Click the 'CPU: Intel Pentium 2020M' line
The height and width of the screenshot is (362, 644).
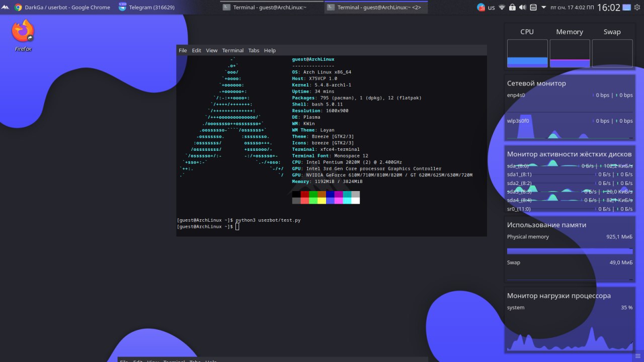pos(347,162)
